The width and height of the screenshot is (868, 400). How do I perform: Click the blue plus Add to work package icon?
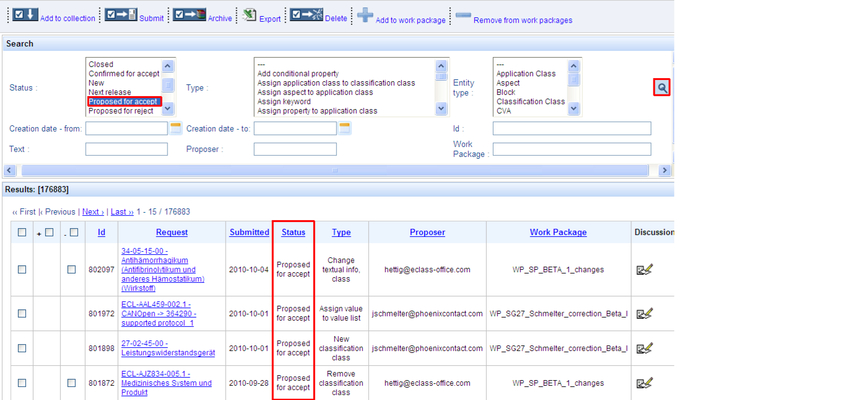pos(365,15)
